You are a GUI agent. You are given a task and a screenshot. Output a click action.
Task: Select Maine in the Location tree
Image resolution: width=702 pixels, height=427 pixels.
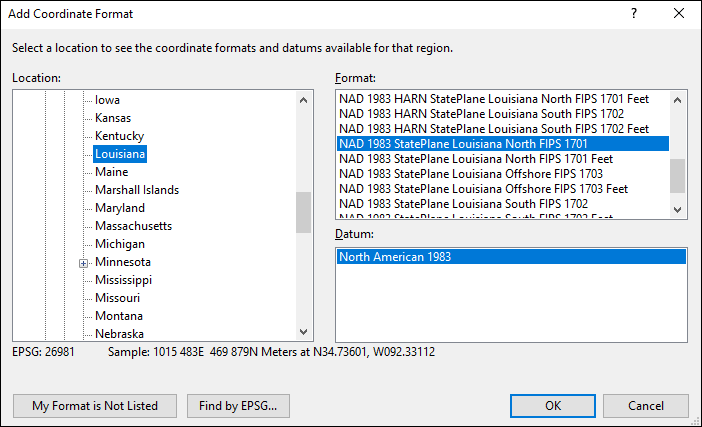pos(111,172)
